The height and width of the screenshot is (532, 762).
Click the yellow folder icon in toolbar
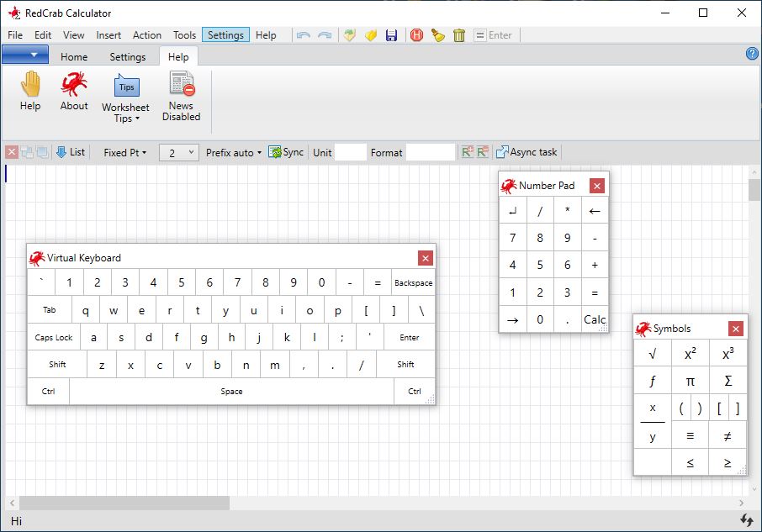pos(371,35)
